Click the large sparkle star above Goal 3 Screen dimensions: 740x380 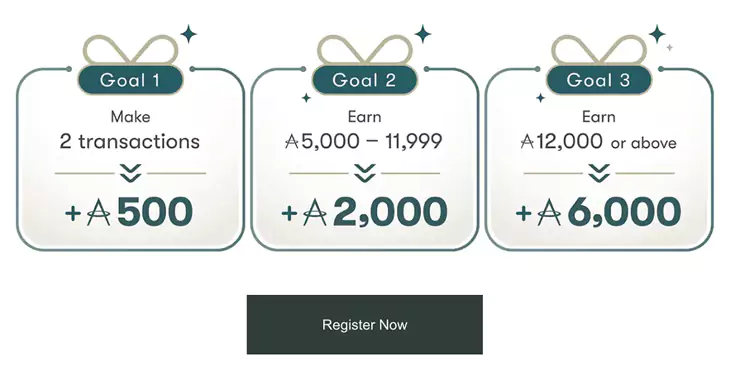(x=657, y=34)
